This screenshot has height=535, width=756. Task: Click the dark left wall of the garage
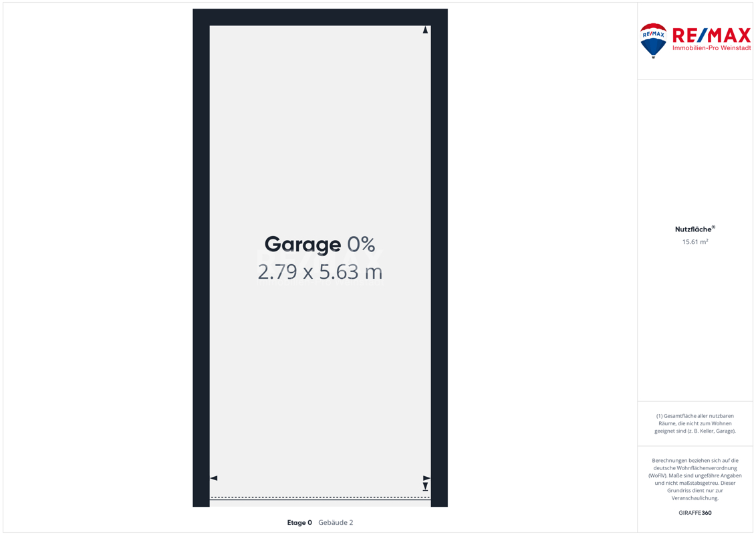click(201, 267)
